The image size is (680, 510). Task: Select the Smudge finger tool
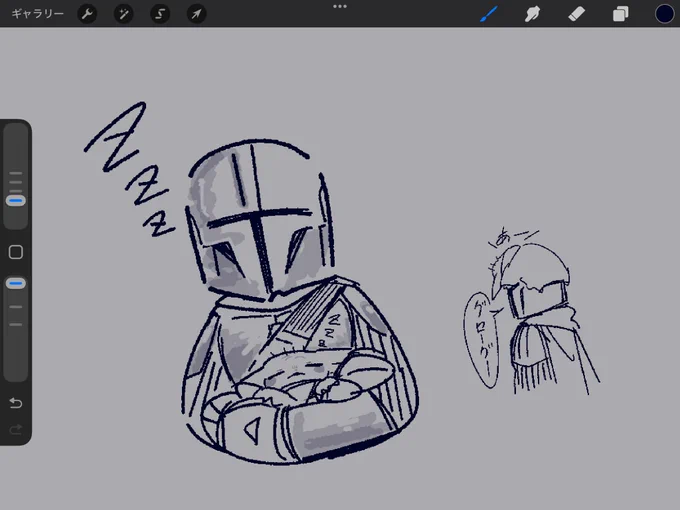(533, 14)
